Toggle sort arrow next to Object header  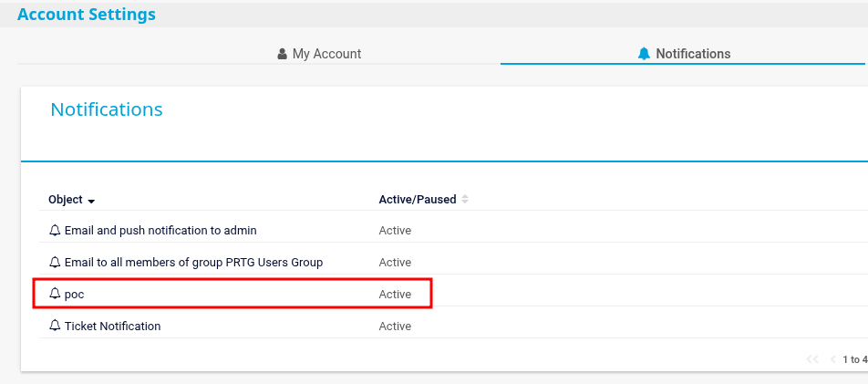(x=91, y=200)
